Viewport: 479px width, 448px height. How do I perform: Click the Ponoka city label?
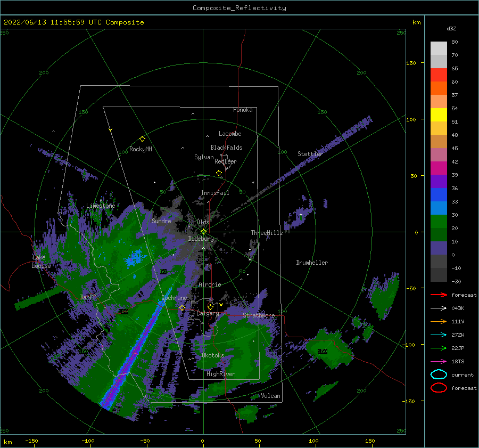(243, 110)
